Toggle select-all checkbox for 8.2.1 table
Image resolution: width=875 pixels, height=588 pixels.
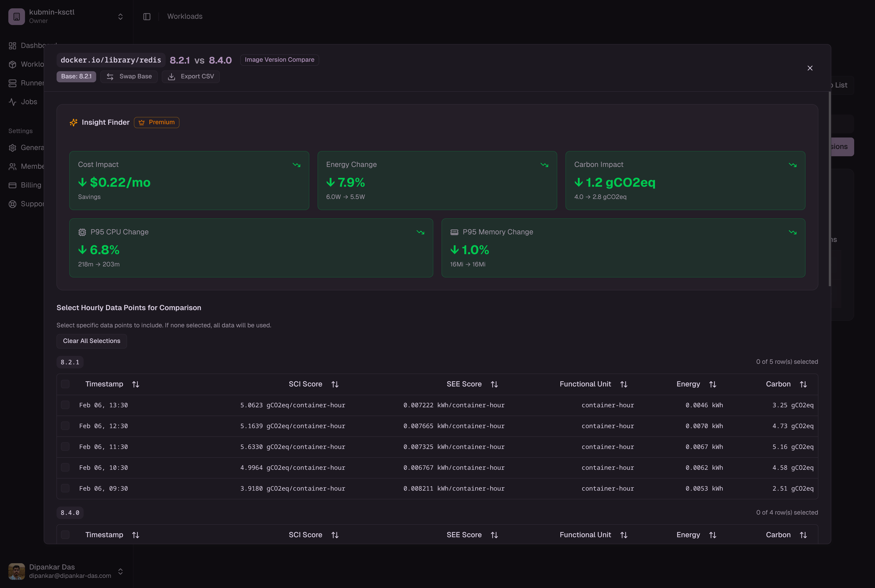pos(65,384)
